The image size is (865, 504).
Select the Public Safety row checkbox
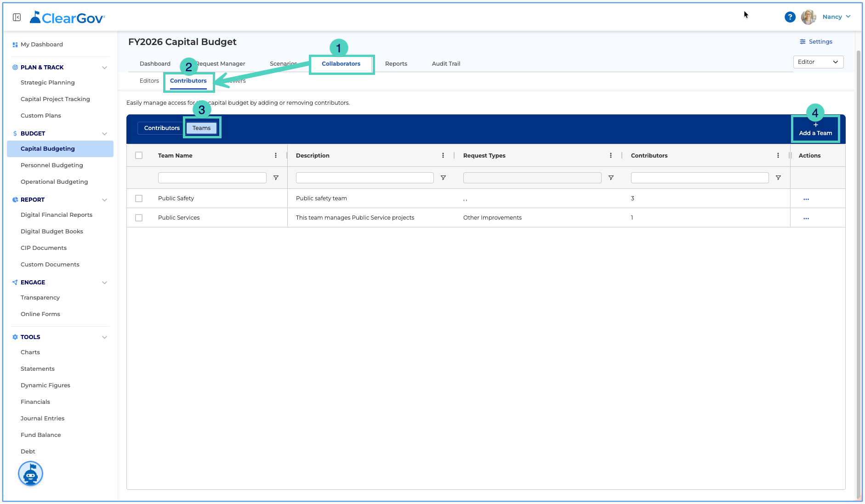[139, 198]
